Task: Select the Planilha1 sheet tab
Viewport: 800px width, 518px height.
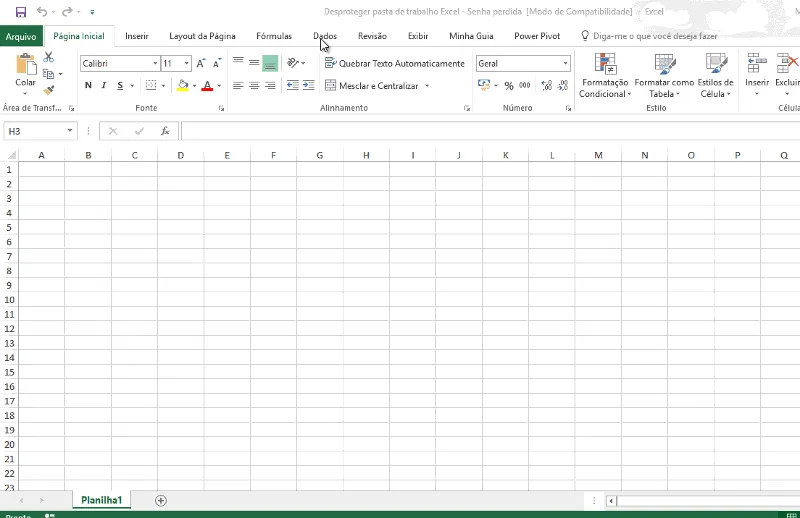Action: coord(102,500)
